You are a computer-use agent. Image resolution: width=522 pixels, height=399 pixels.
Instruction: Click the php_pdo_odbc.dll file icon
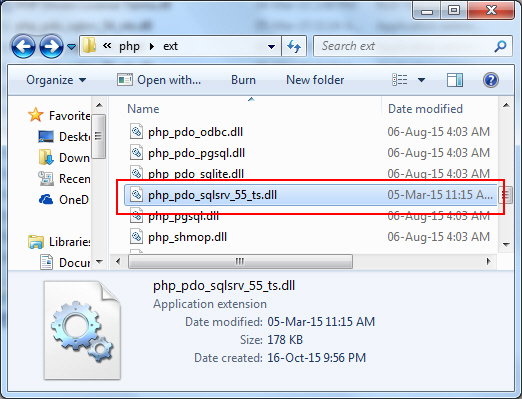(x=136, y=131)
